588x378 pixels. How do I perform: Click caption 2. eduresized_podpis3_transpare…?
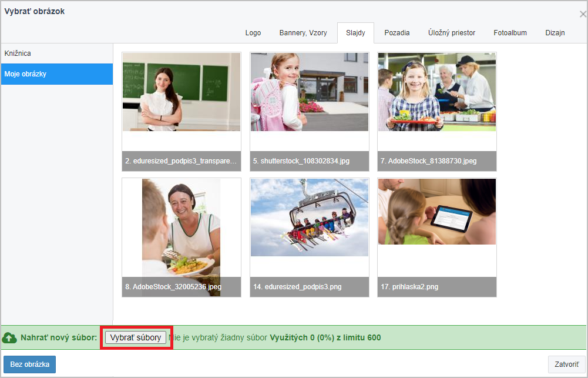point(182,161)
